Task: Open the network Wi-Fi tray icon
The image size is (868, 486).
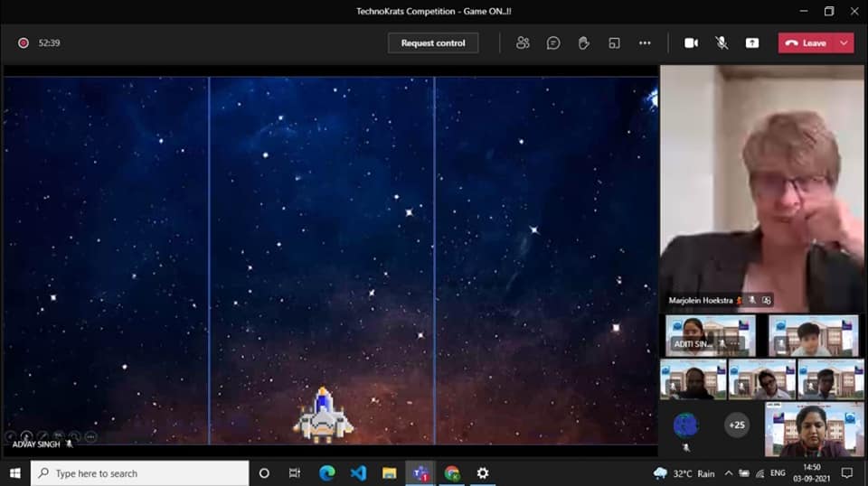Action: [x=760, y=473]
